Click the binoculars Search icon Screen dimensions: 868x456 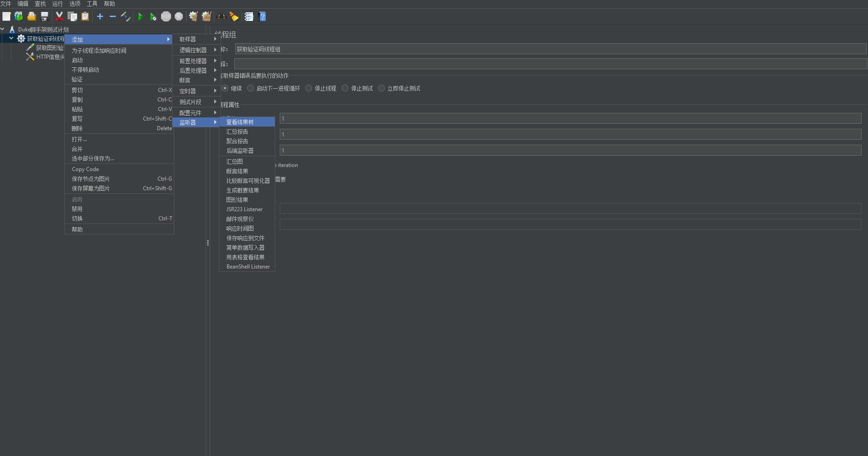coord(222,17)
